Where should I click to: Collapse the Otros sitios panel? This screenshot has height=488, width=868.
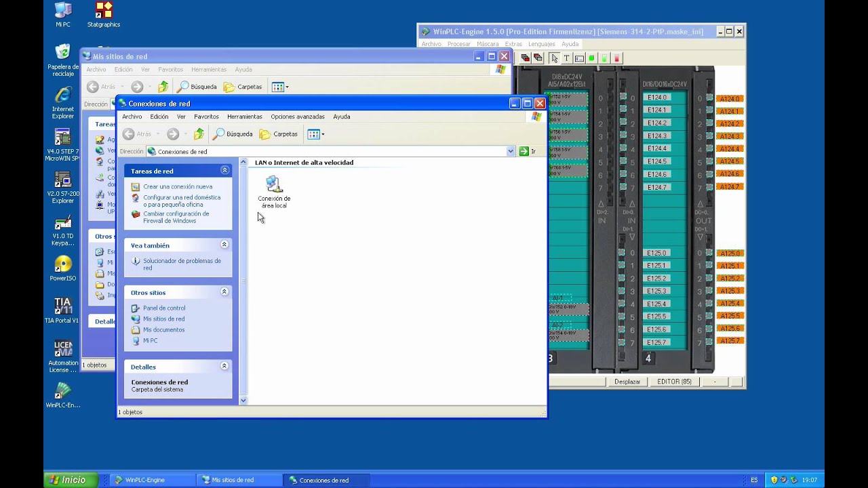(224, 292)
